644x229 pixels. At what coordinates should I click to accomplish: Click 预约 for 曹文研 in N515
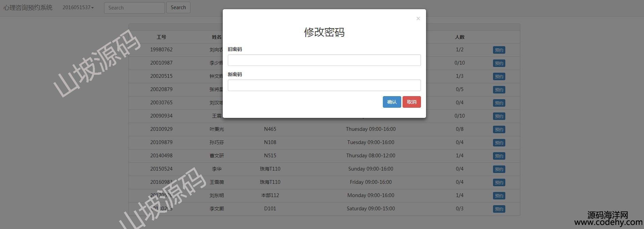(499, 156)
